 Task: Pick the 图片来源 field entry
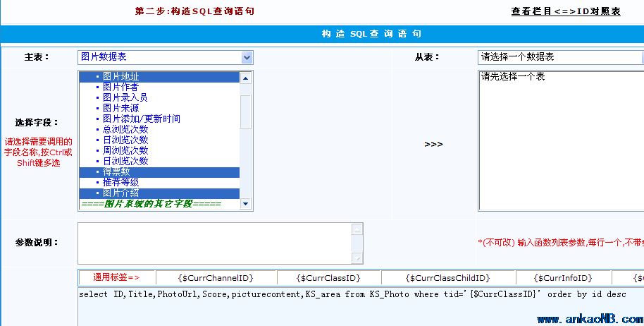click(120, 108)
